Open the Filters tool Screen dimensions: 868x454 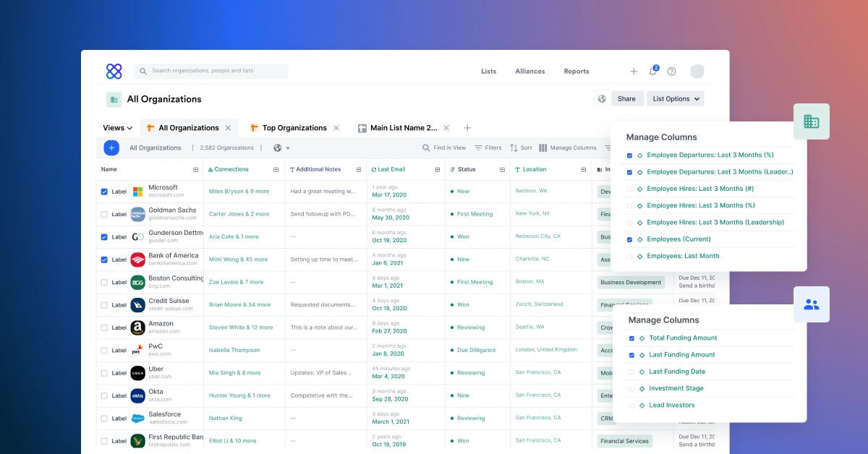click(x=488, y=147)
